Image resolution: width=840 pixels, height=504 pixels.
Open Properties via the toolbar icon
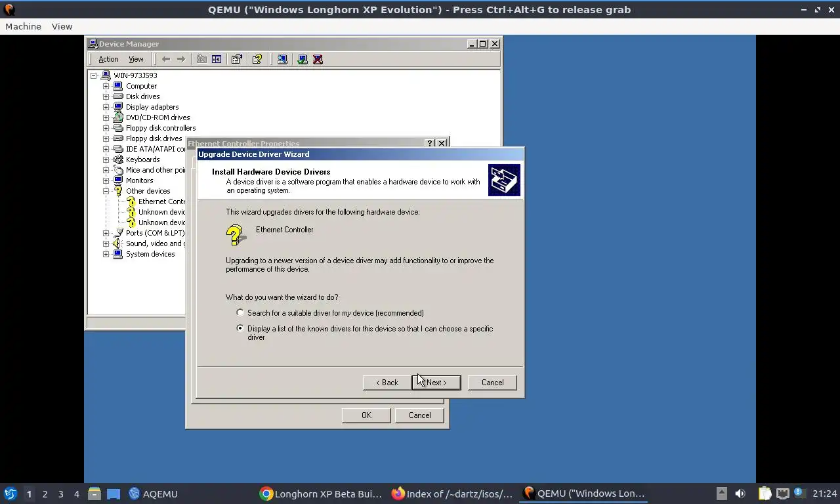237,59
